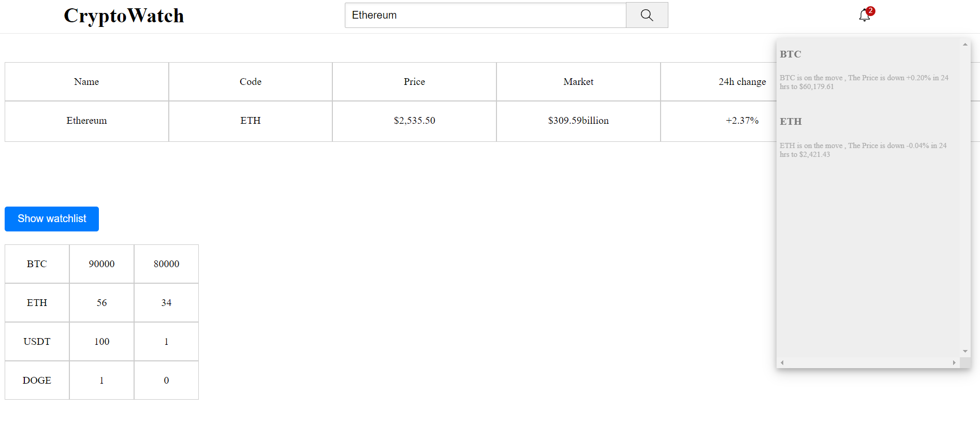Open the notification bell icon
Viewport: 980px width, 423px height.
[864, 16]
